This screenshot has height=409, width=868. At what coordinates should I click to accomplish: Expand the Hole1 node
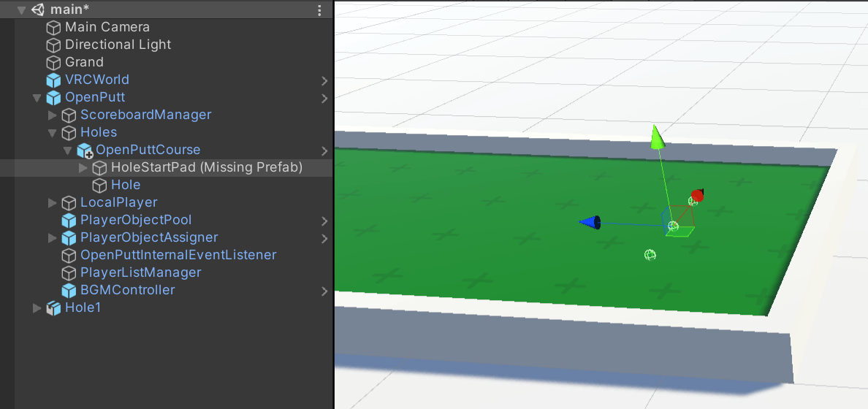coord(37,308)
